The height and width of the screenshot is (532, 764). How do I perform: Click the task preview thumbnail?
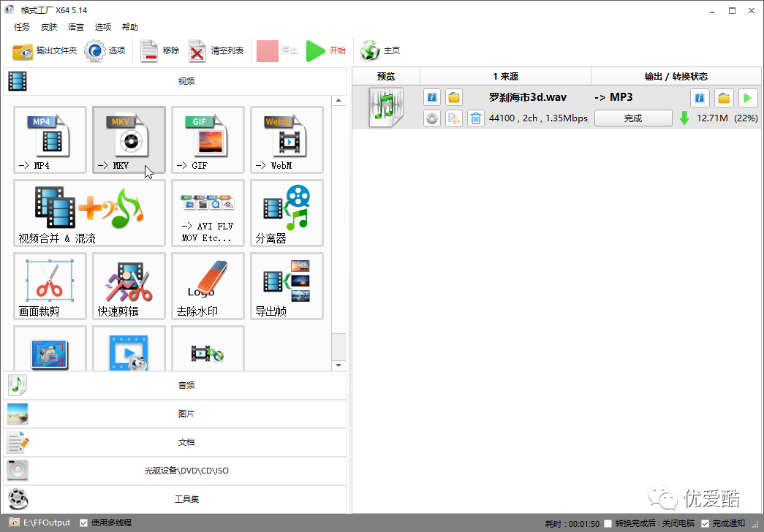pos(386,107)
